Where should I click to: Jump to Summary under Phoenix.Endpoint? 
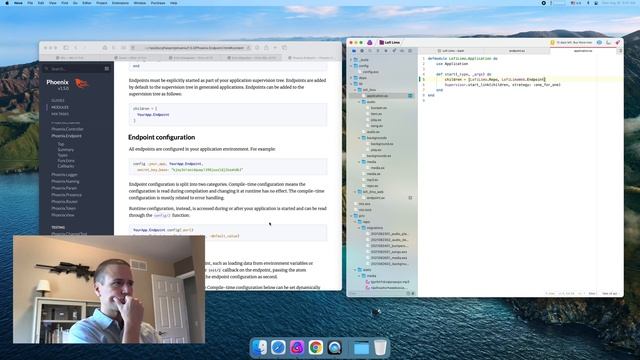coord(66,150)
